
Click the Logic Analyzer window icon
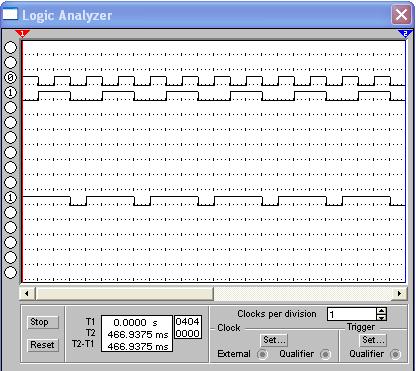10,14
